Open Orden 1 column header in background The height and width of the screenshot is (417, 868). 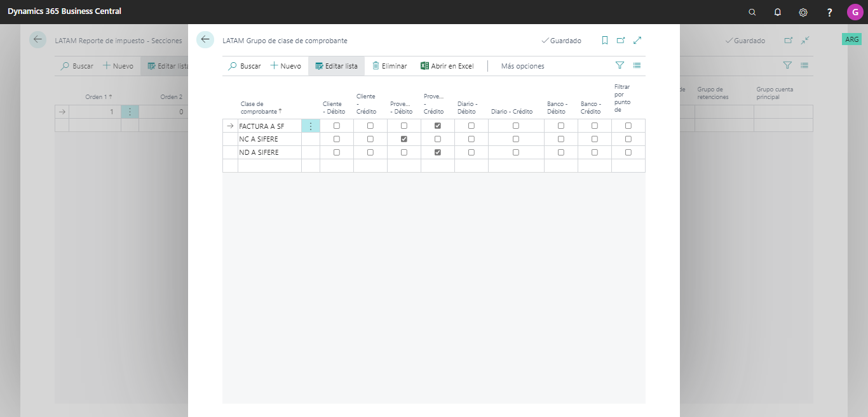point(98,97)
